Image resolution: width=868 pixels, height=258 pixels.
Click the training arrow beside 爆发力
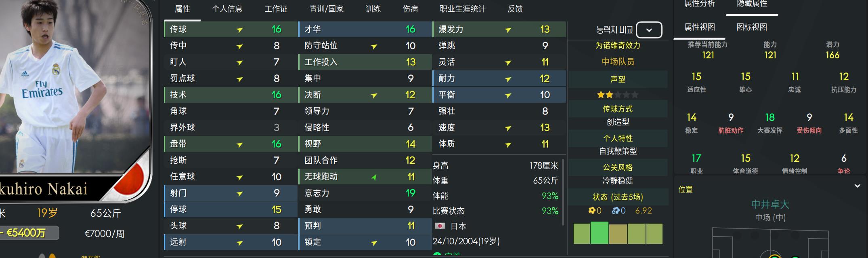pyautogui.click(x=508, y=30)
